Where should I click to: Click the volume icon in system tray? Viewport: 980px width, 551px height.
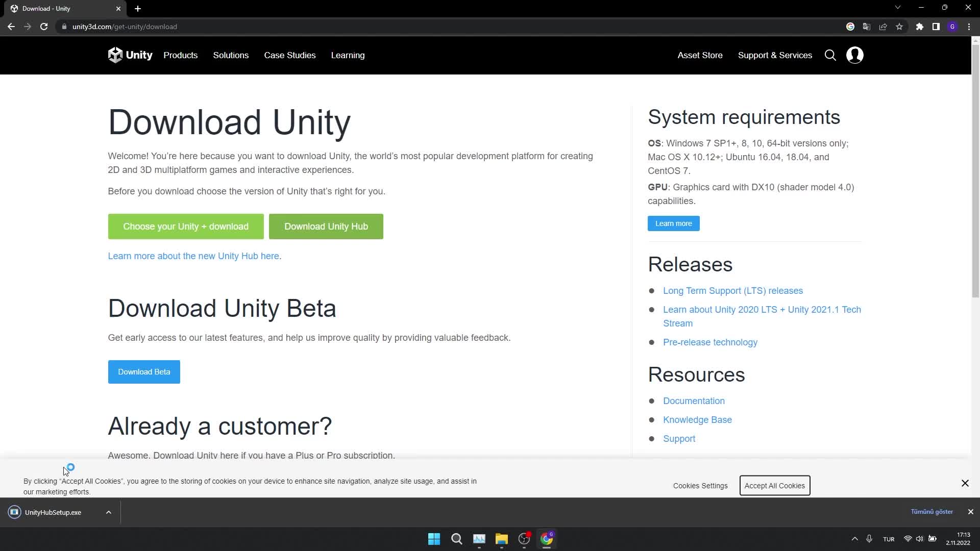pos(920,539)
